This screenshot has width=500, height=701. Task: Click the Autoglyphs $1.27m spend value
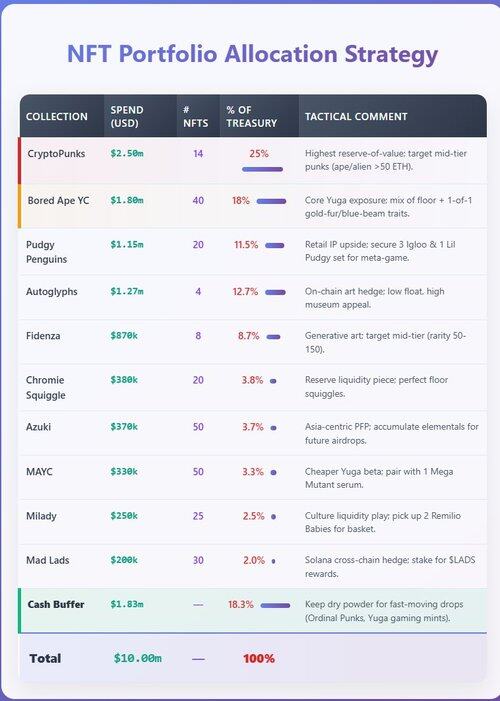(127, 292)
